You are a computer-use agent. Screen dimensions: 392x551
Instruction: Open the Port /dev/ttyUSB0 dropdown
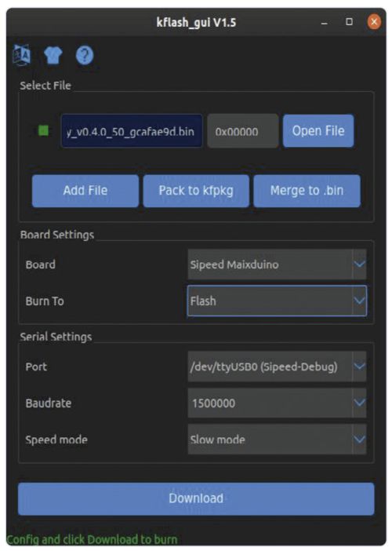click(x=277, y=367)
